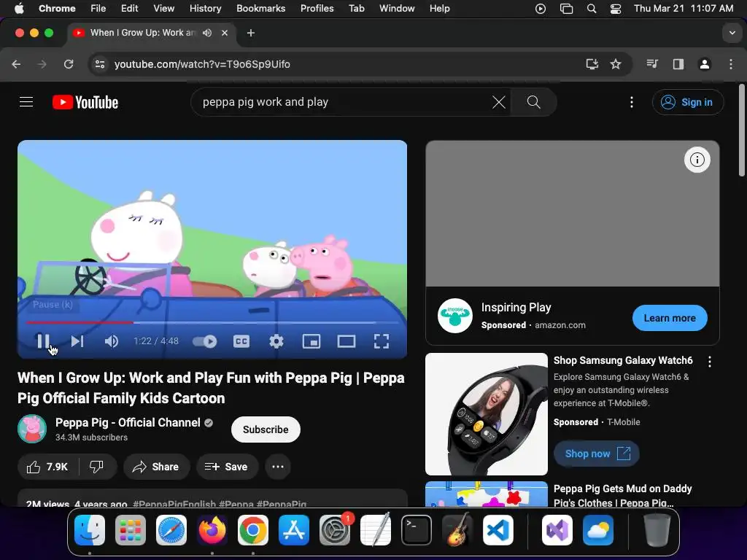Open options for Samsung Galaxy Watch6 ad

[709, 362]
